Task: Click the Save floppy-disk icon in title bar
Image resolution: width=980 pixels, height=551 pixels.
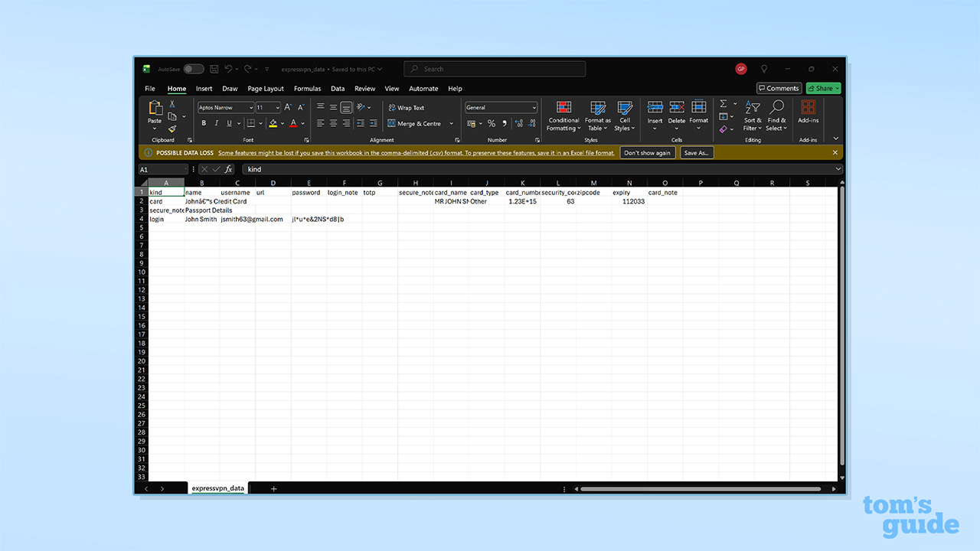Action: coord(214,69)
